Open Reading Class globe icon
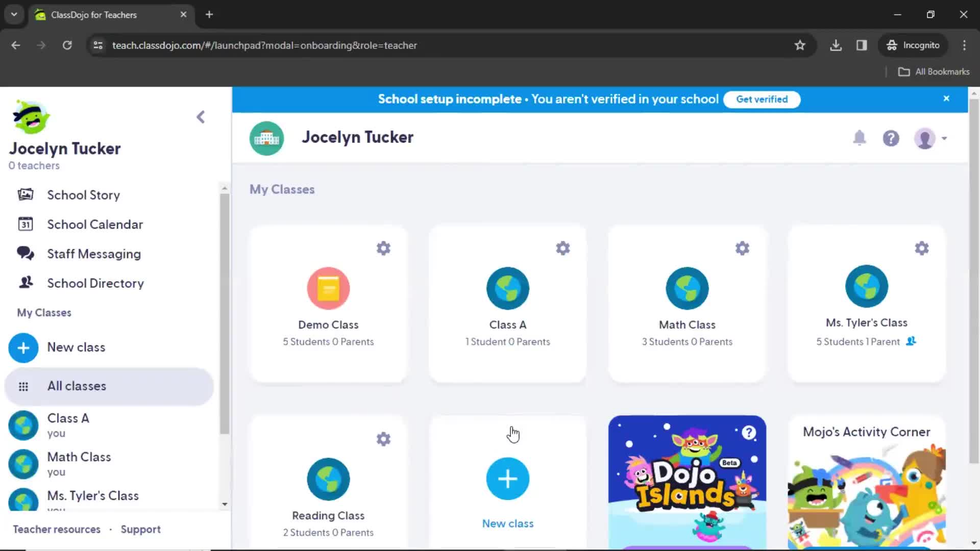This screenshot has height=551, width=980. point(328,479)
